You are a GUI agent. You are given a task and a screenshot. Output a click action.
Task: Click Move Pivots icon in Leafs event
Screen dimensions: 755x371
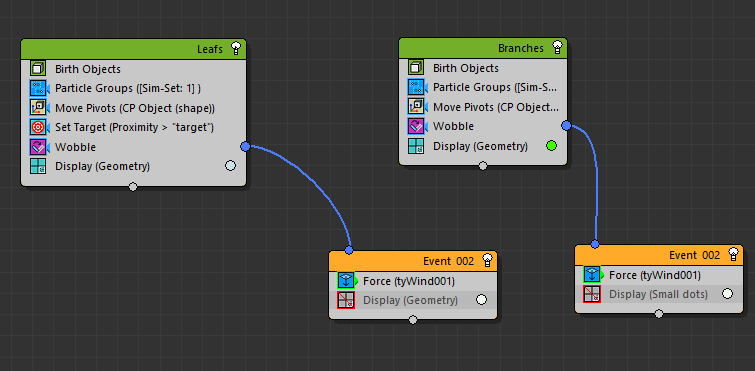pos(38,108)
